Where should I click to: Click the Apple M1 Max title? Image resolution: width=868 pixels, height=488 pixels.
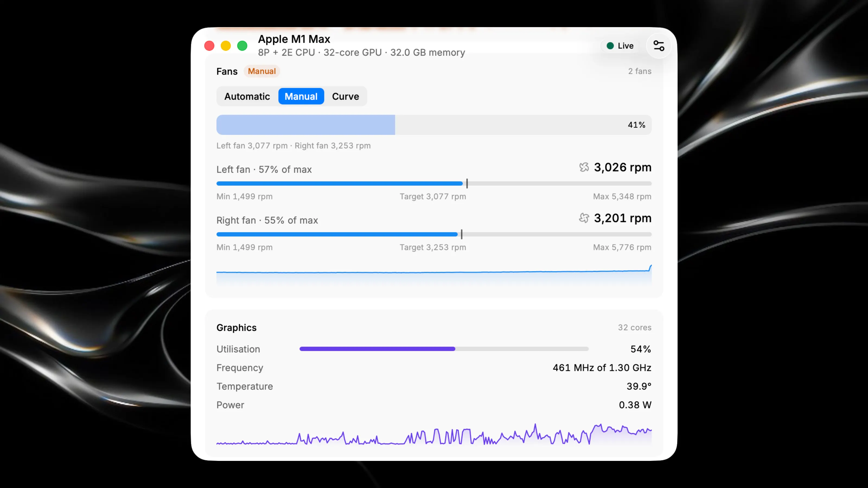(294, 39)
